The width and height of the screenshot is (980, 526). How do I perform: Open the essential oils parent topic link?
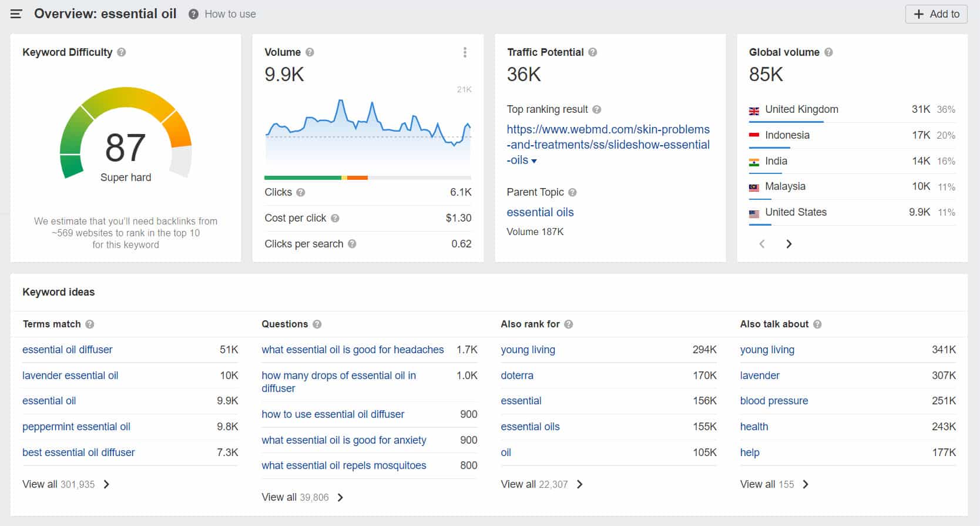(540, 212)
